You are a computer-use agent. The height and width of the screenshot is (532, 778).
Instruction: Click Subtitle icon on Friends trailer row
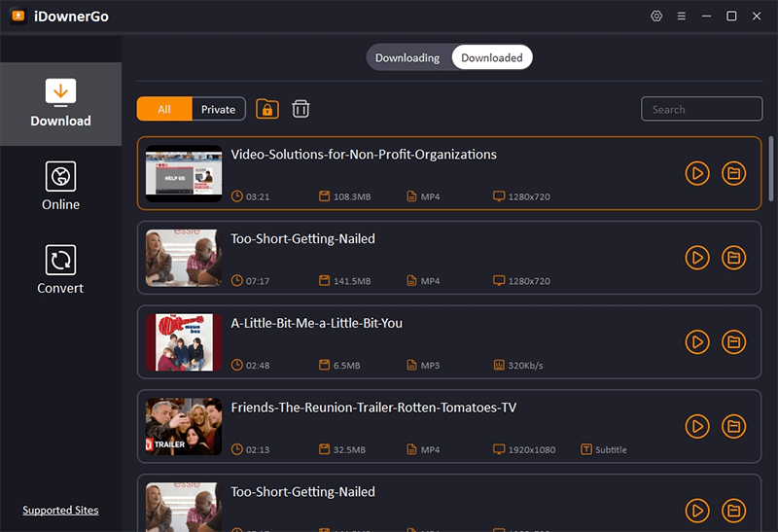(586, 449)
